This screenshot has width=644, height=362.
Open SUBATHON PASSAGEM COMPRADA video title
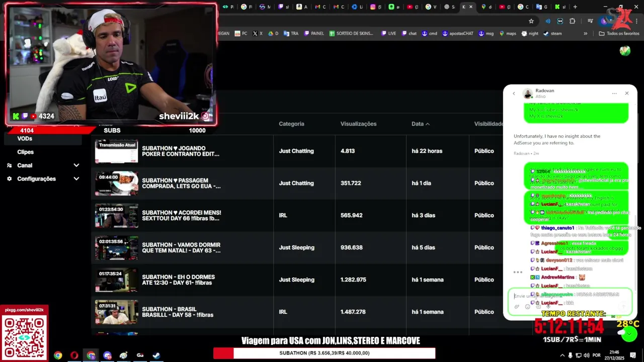(x=181, y=184)
